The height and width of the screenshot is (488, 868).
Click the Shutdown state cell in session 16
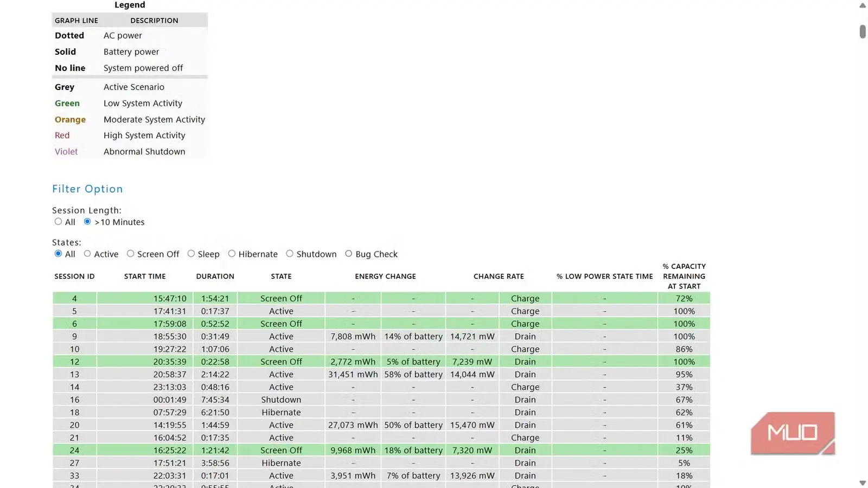(281, 400)
